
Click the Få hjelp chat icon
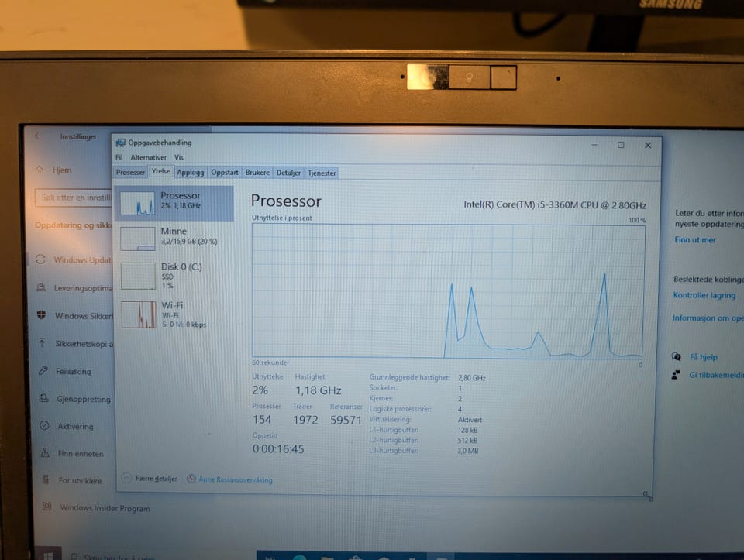677,356
